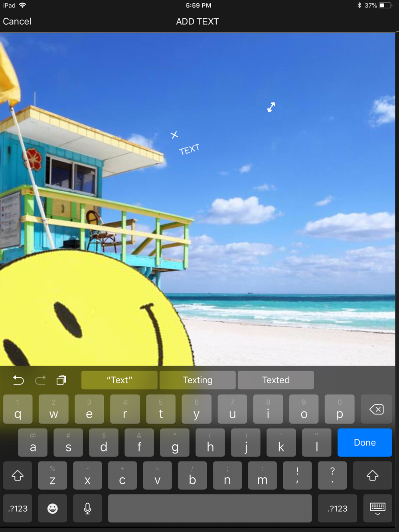Select the resize/rotate arrow handle of the text
Viewport: 399px width, 532px height.
[271, 107]
